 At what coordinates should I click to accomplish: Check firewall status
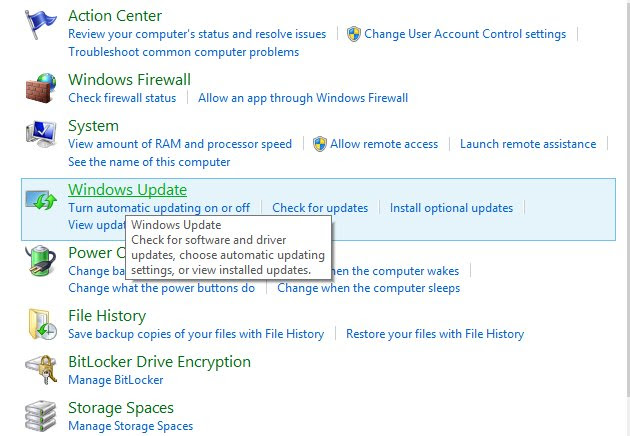click(122, 98)
